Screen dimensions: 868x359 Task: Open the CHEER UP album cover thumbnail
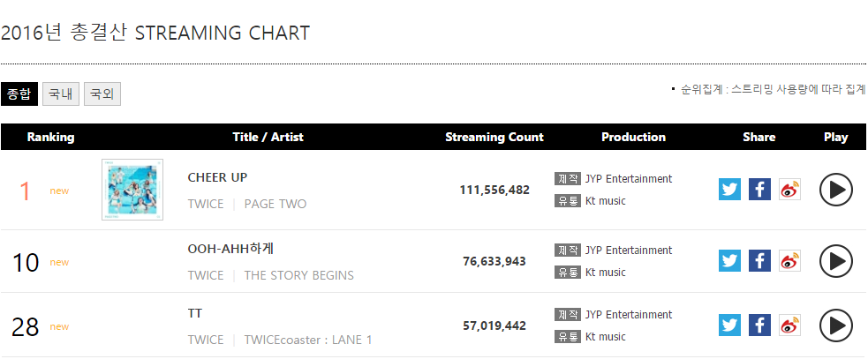point(132,190)
